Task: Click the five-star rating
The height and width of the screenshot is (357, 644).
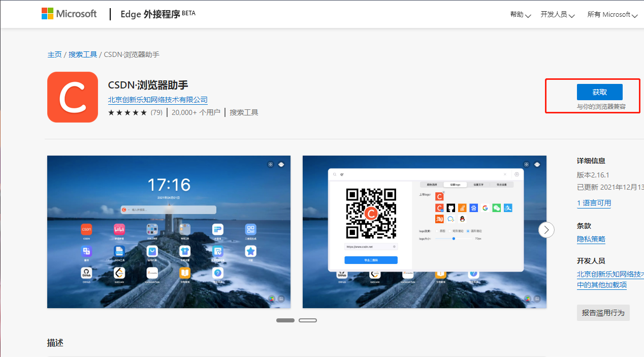Action: pos(127,112)
